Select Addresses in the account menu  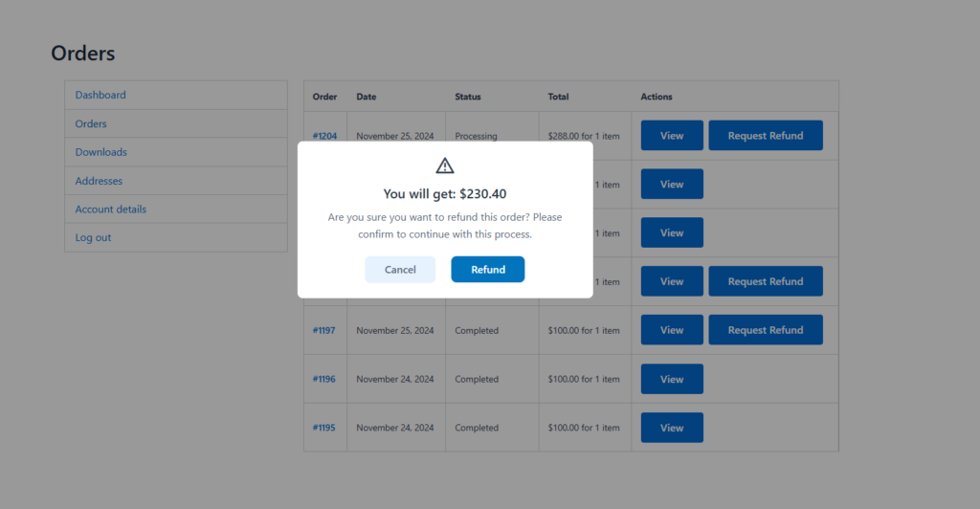point(99,181)
